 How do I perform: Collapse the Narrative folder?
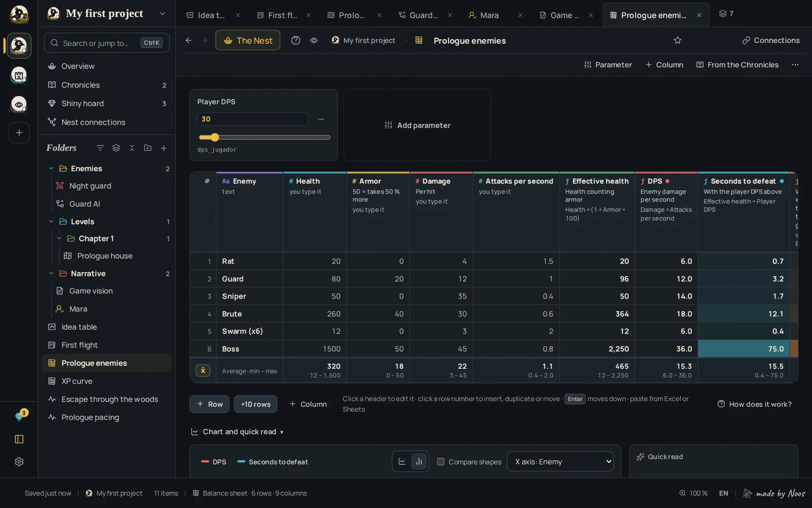pos(51,273)
